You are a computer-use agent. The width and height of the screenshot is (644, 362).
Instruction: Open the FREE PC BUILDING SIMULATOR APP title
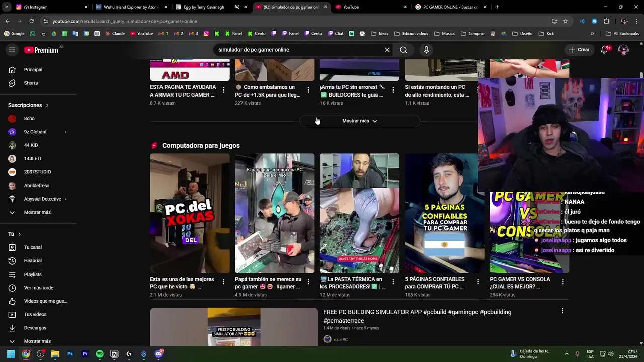[417, 316]
